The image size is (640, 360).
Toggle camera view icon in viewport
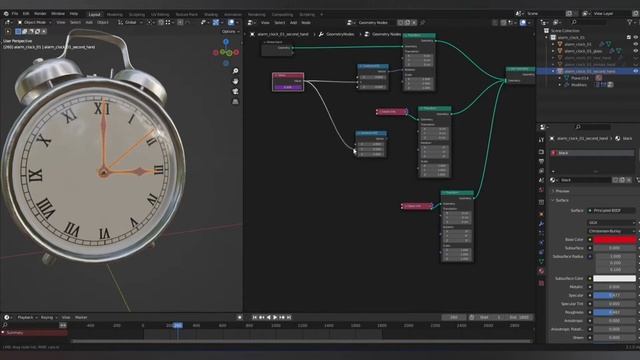pos(236,91)
